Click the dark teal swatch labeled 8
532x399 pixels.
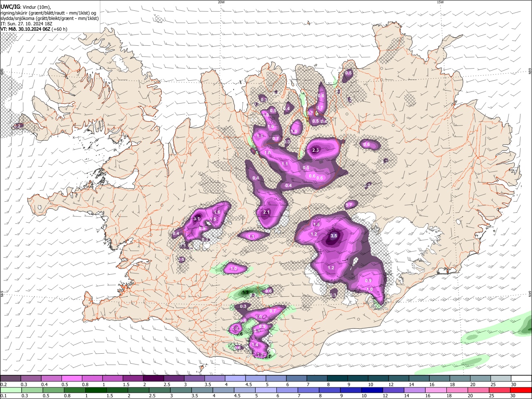click(x=338, y=379)
